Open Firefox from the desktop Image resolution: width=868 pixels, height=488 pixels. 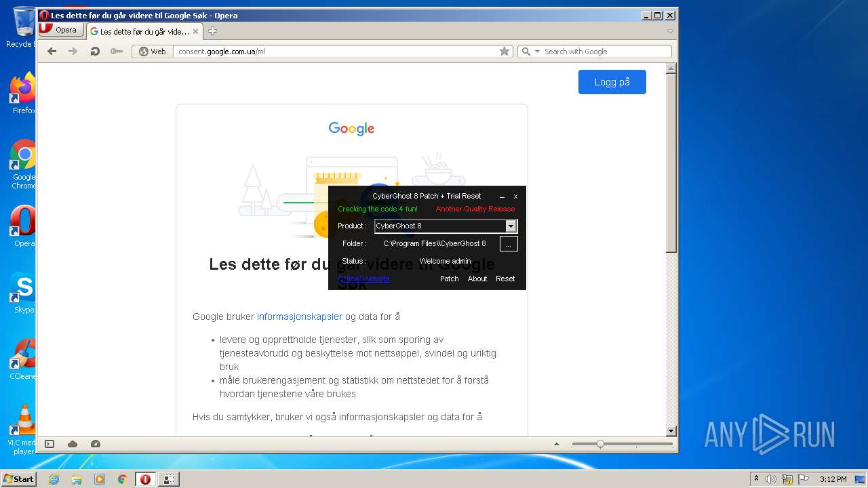pos(22,94)
